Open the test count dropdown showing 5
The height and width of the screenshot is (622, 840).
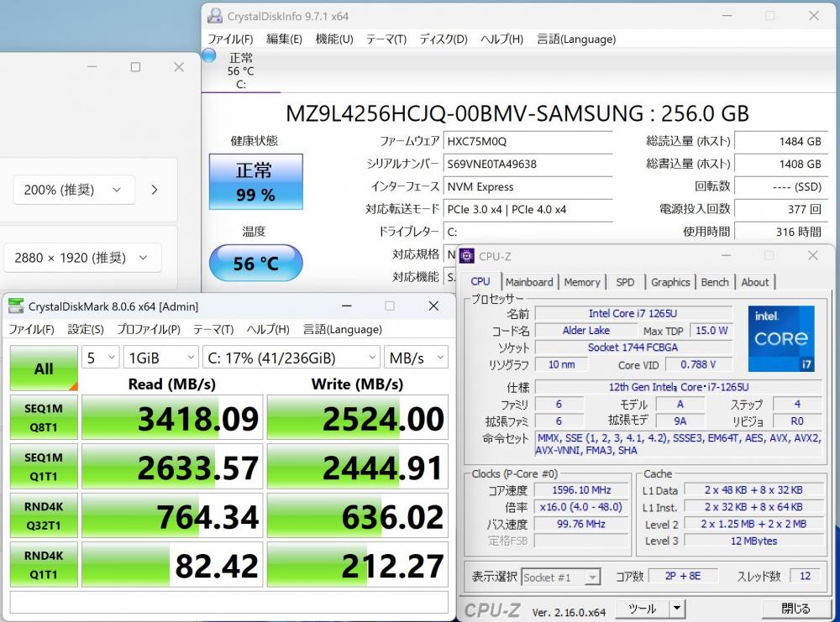coord(100,358)
